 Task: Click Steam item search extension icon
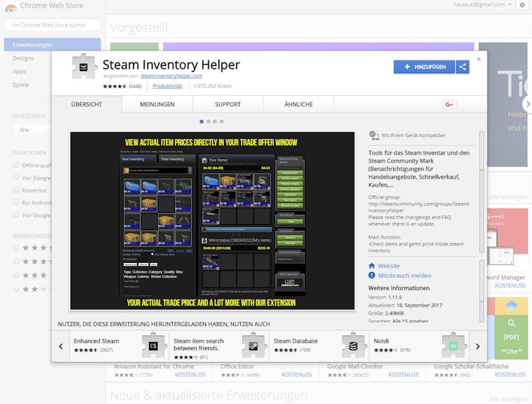[x=254, y=345]
